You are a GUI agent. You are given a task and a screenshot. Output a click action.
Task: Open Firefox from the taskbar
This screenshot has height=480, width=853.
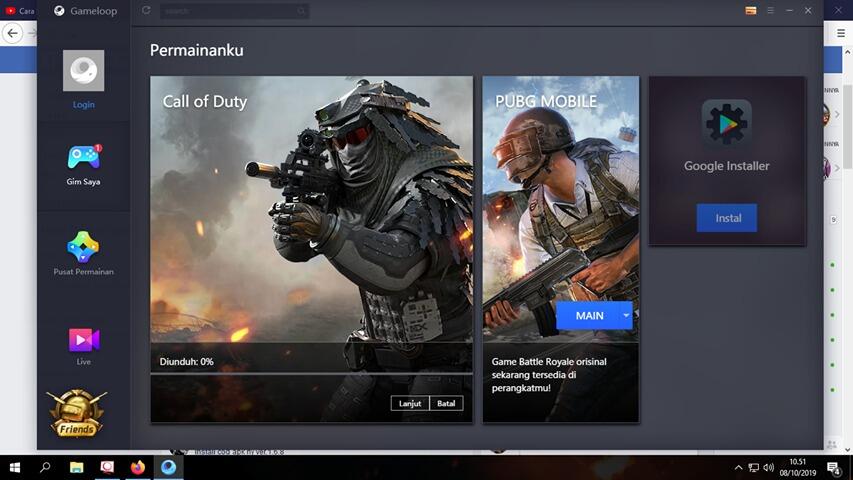(x=138, y=467)
